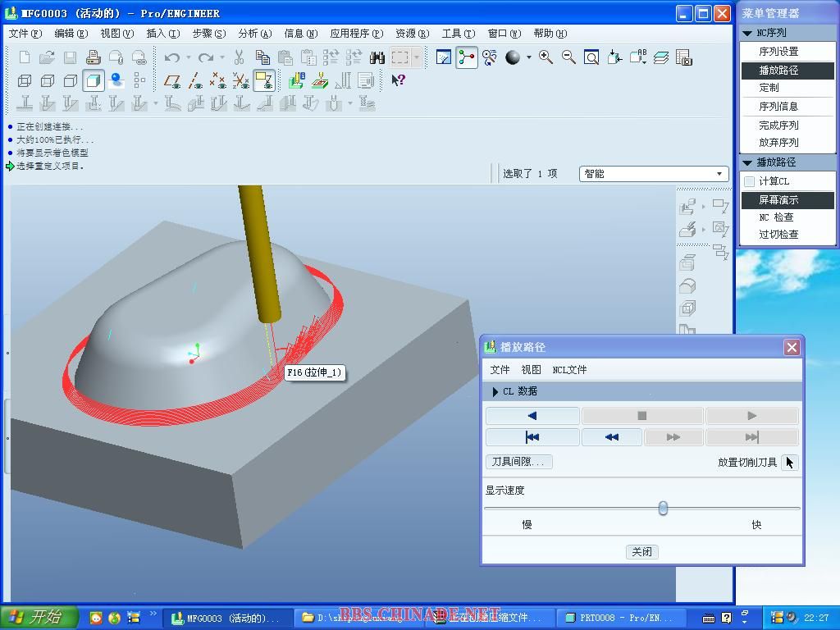Open the 分析(A) menu
The image size is (840, 630).
(x=254, y=34)
